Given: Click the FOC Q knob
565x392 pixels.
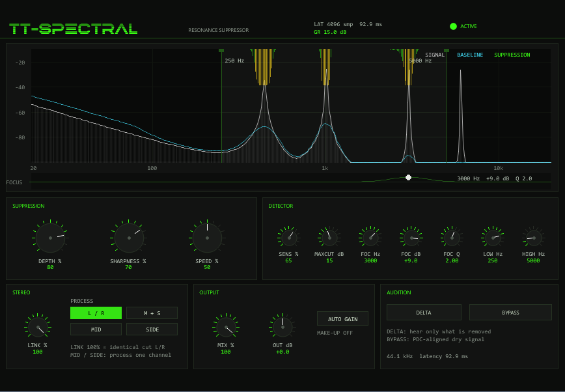Looking at the screenshot, I should click(x=452, y=238).
